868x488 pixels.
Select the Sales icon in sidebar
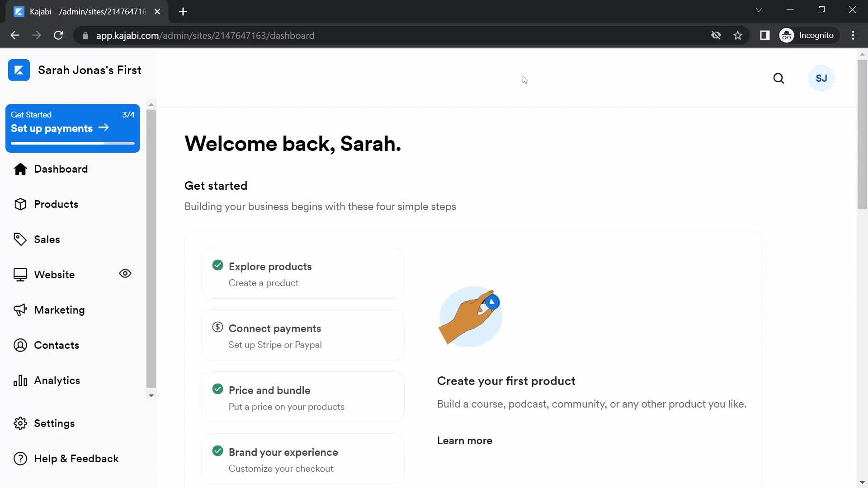tap(20, 239)
